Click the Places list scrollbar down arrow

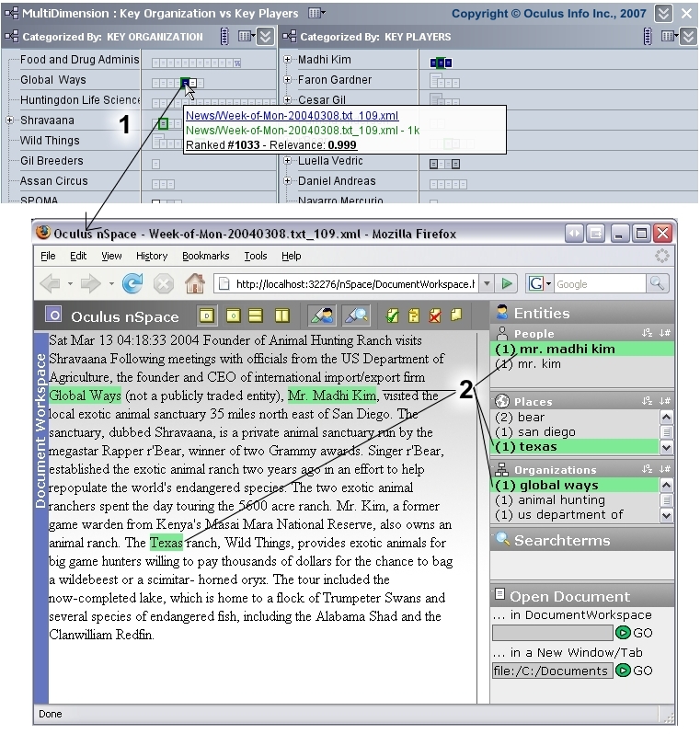(x=666, y=447)
